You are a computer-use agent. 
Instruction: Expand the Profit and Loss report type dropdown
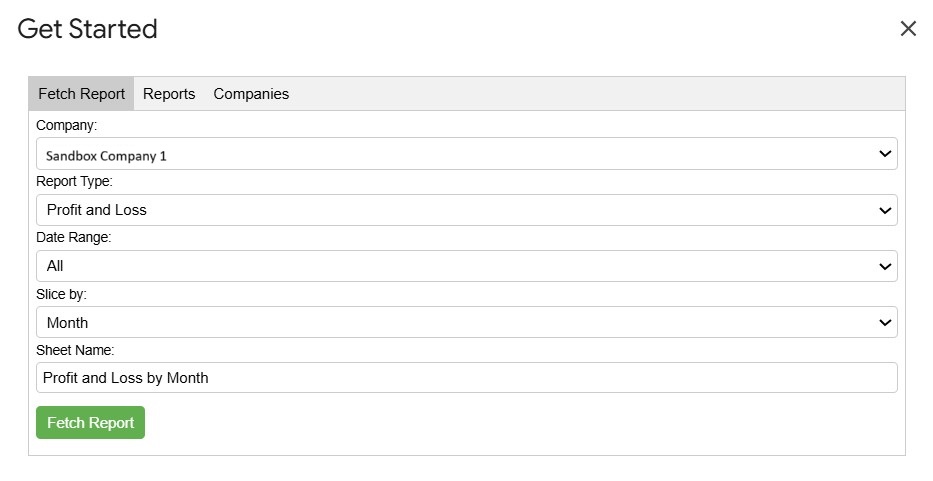click(466, 210)
